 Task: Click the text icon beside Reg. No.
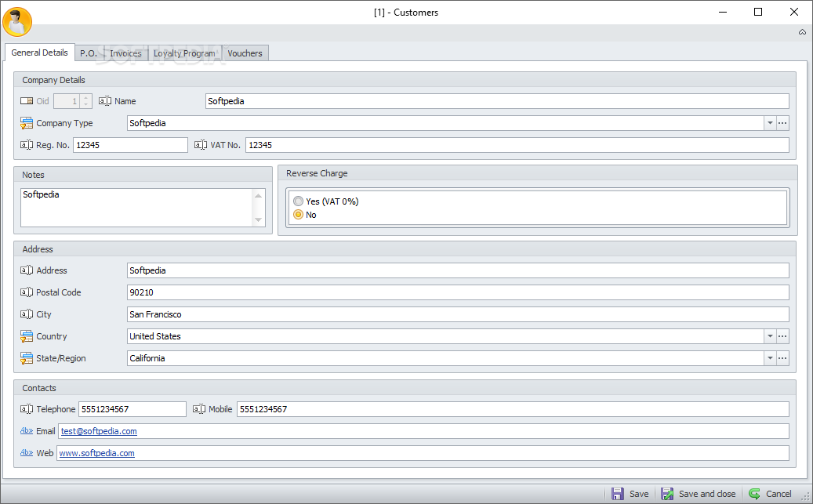[x=27, y=145]
